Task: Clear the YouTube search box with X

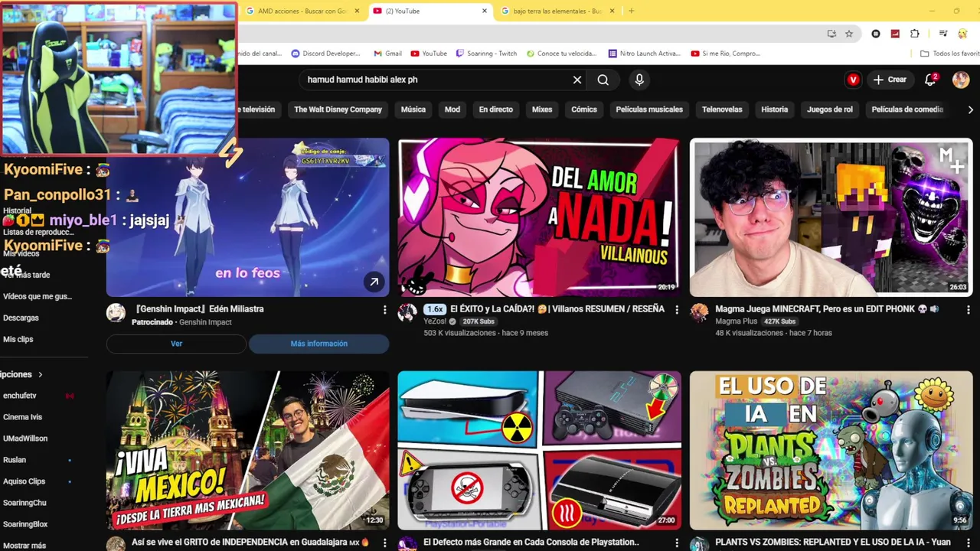Action: point(577,80)
